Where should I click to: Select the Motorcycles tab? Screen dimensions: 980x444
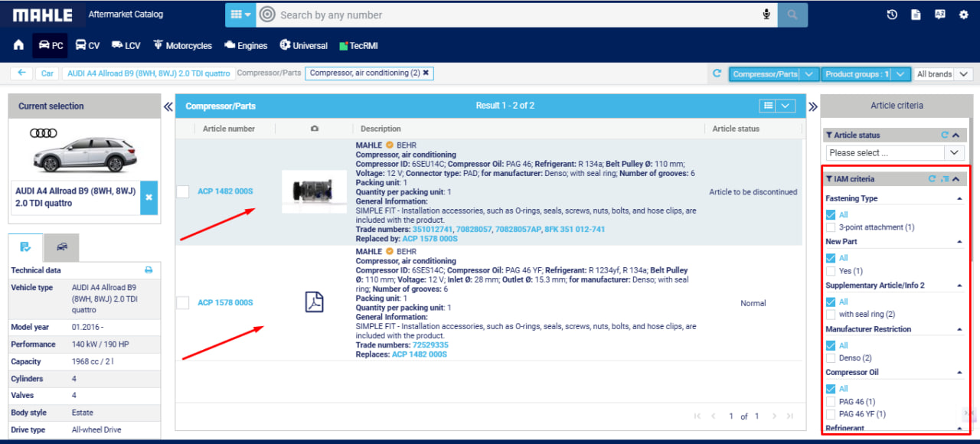pos(182,46)
